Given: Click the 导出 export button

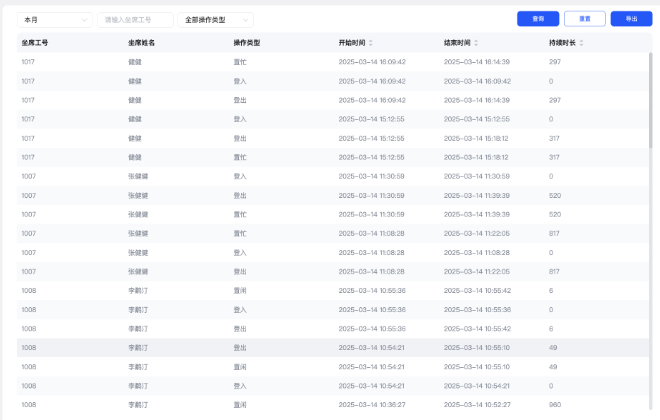Looking at the screenshot, I should [x=631, y=19].
